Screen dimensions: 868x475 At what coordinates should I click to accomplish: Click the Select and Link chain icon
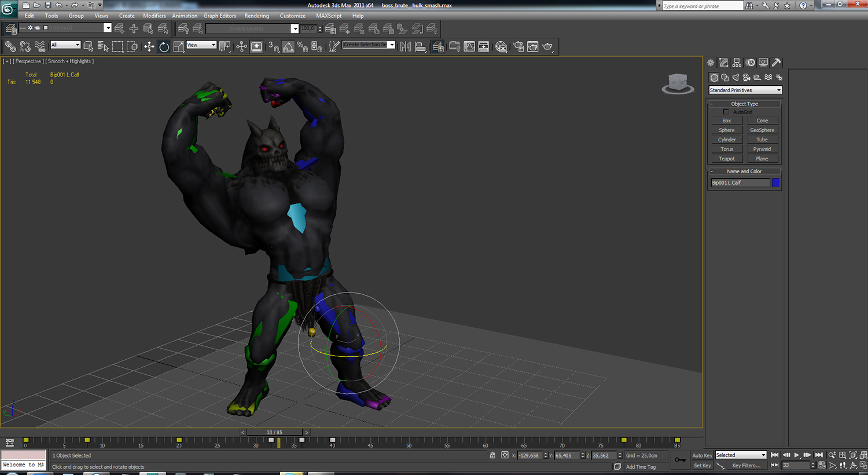click(x=10, y=47)
